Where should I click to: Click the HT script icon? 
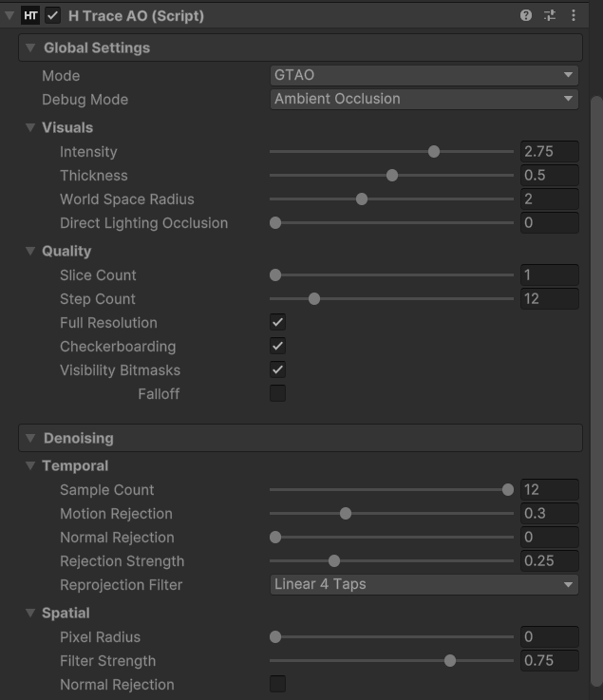pos(30,16)
